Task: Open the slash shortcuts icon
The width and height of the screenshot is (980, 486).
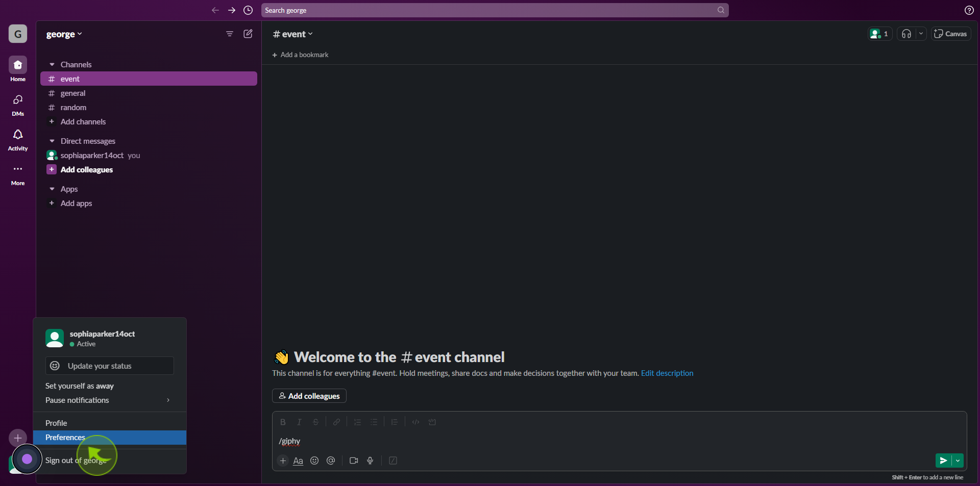Action: coord(393,461)
